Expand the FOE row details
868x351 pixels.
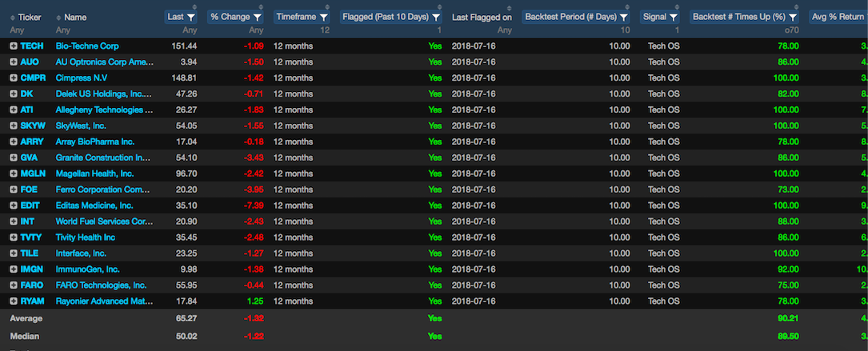coord(14,190)
